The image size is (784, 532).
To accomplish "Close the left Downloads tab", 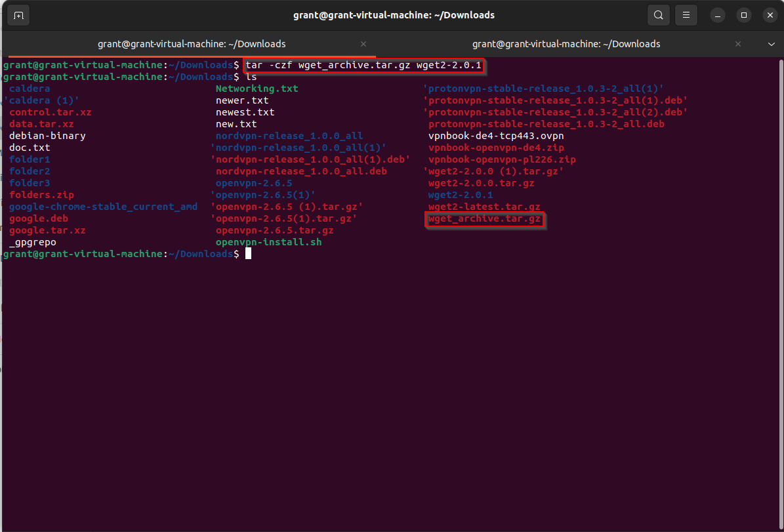I will pos(363,44).
